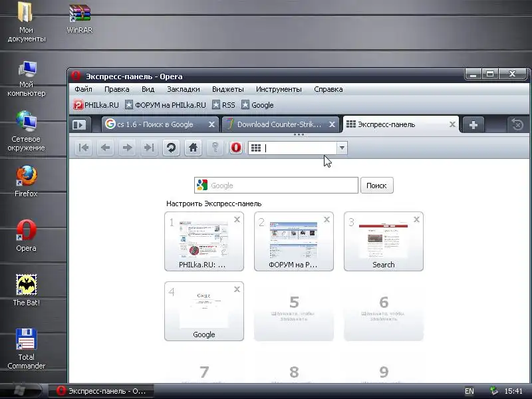532x399 pixels.
Task: Open the PHILka.RU bookmark
Action: 96,105
